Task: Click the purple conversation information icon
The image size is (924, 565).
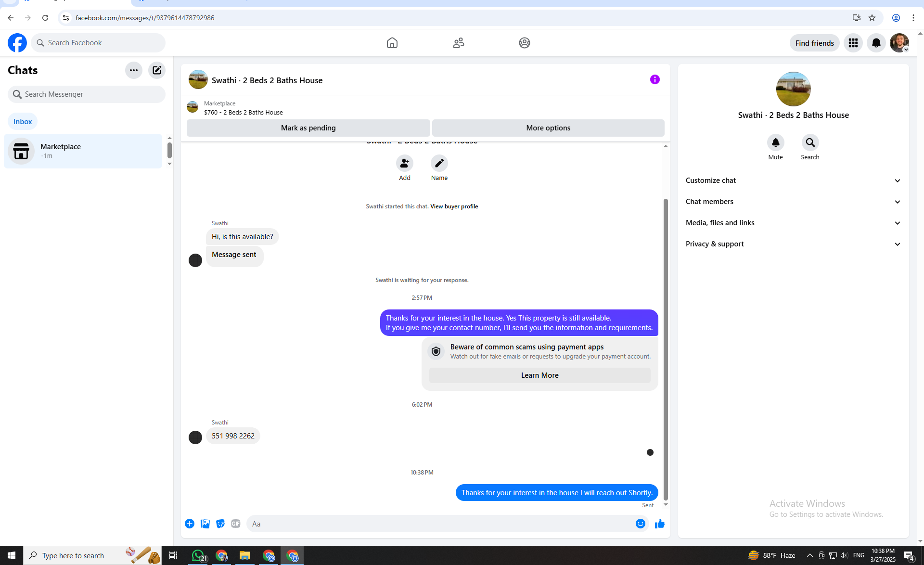Action: tap(655, 79)
